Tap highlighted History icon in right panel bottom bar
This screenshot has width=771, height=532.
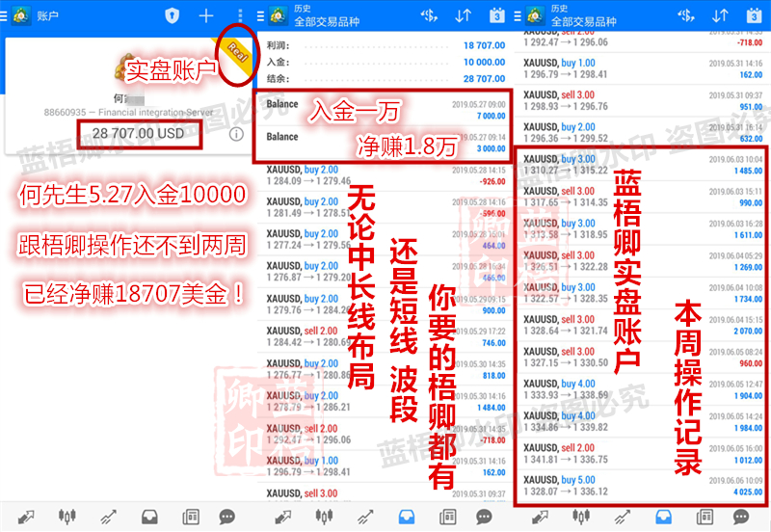664,518
